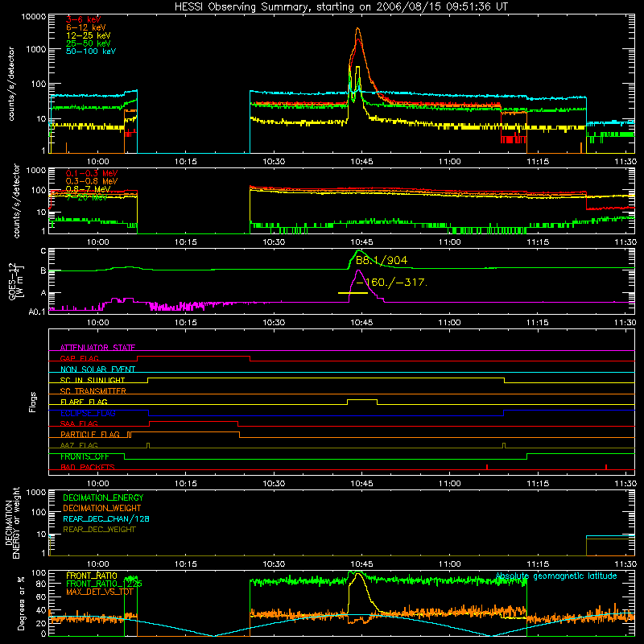This screenshot has height=644, width=644.
Task: Select the 25-50 keV legend label
Action: [x=88, y=43]
